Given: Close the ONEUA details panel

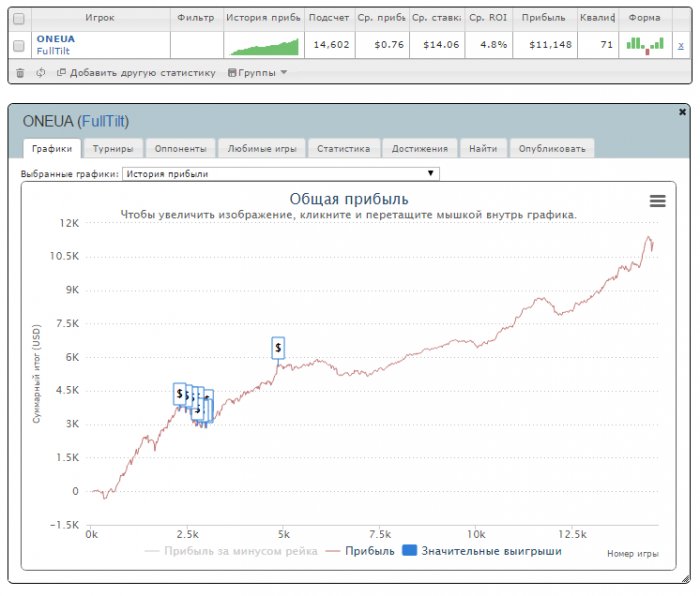Looking at the screenshot, I should point(682,112).
